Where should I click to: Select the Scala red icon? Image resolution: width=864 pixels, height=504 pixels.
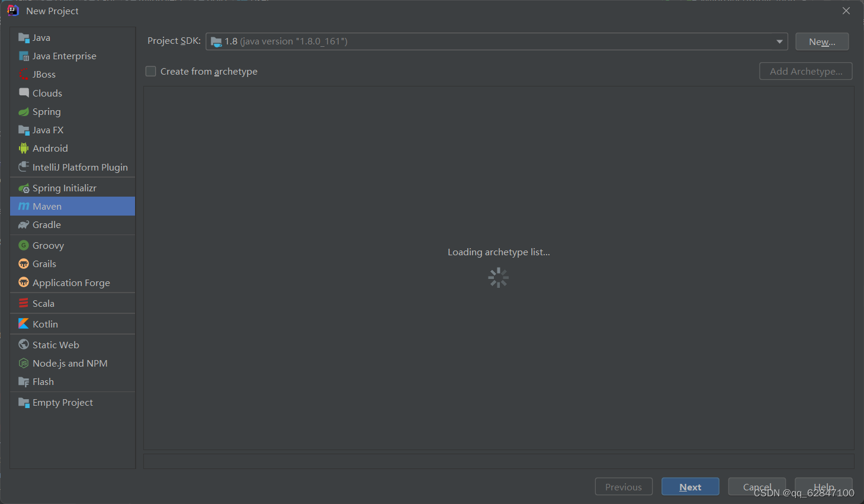coord(24,303)
